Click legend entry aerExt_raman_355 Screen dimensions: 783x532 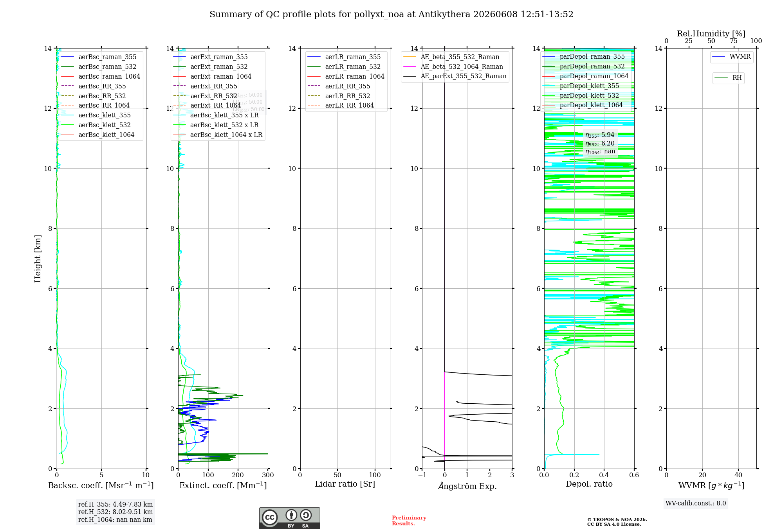[210, 57]
